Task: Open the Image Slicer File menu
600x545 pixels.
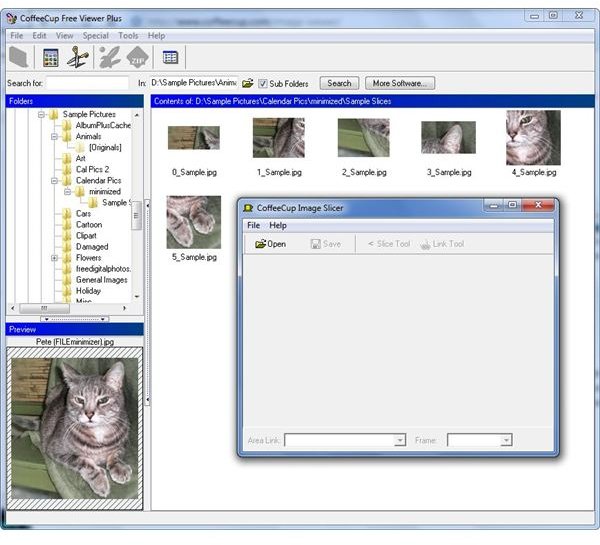Action: pos(253,225)
